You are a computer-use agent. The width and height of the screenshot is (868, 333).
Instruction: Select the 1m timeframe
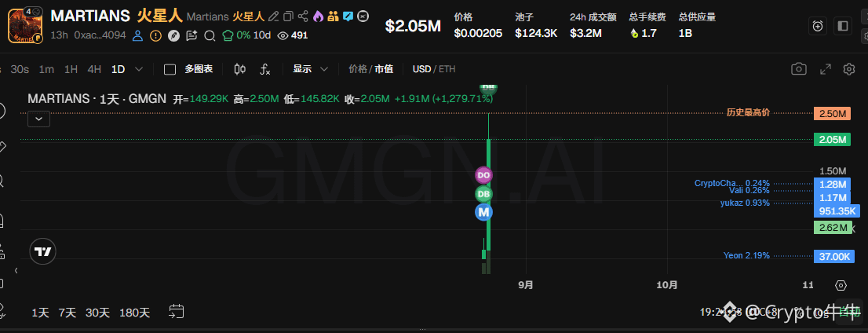46,69
